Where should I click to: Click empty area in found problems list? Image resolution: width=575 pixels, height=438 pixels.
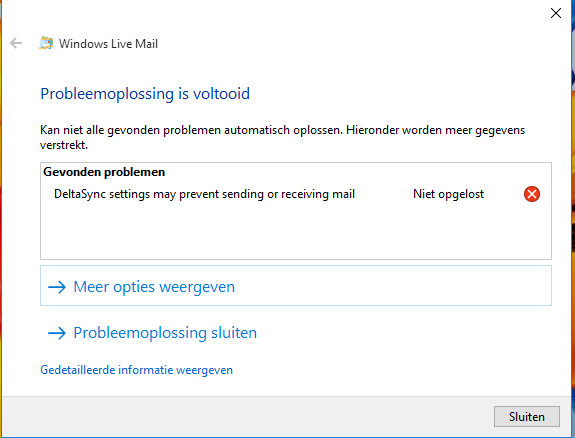click(296, 231)
